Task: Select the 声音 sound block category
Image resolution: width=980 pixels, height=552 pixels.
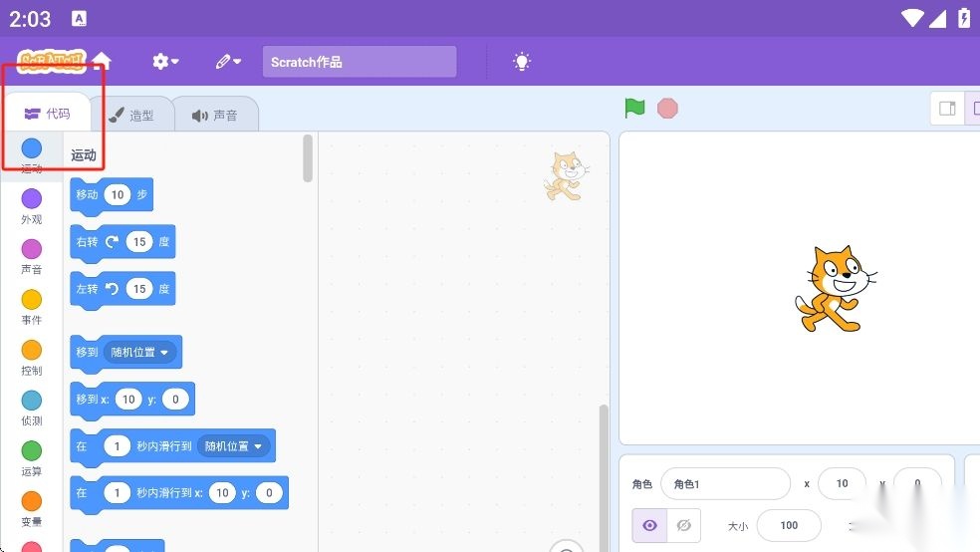Action: (31, 257)
